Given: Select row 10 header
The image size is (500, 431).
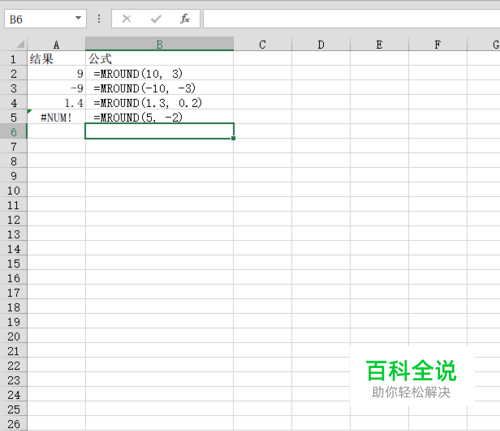Looking at the screenshot, I should (x=13, y=191).
